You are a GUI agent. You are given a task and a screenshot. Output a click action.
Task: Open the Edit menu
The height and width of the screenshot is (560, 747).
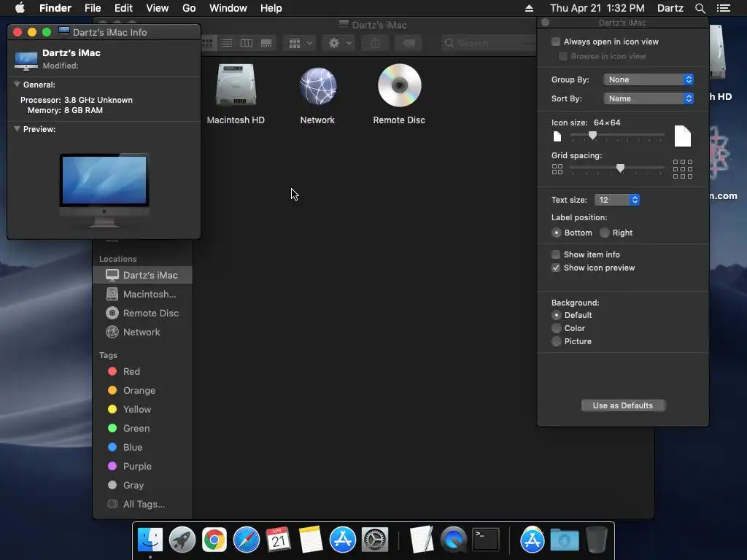(123, 8)
